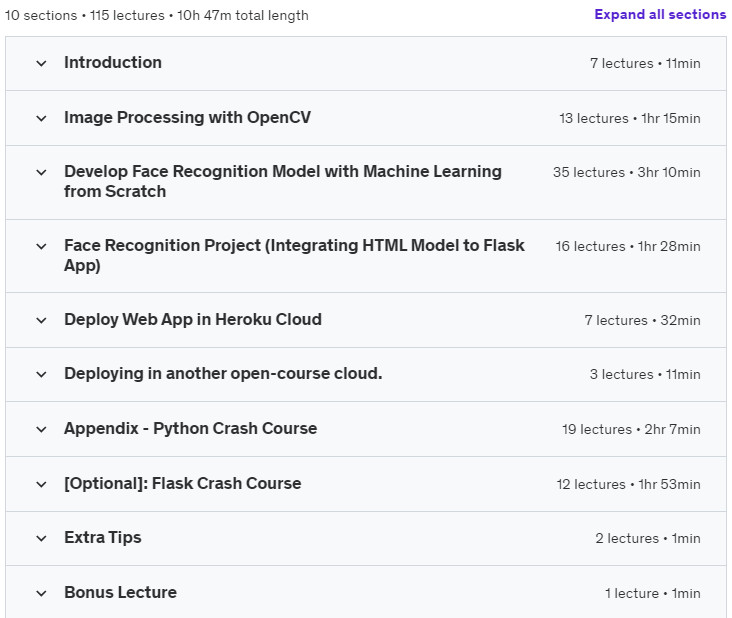The height and width of the screenshot is (618, 732).
Task: Click '3 lectures • 11min' text
Action: click(645, 374)
